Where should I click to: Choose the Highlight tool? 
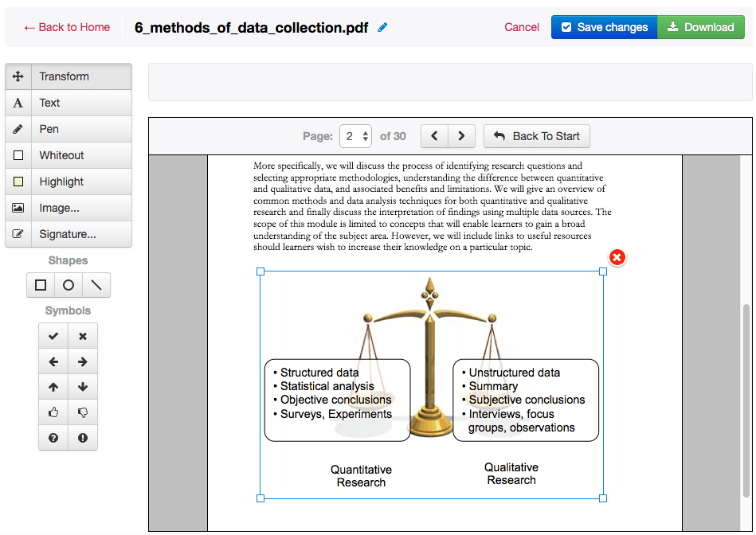tap(69, 182)
